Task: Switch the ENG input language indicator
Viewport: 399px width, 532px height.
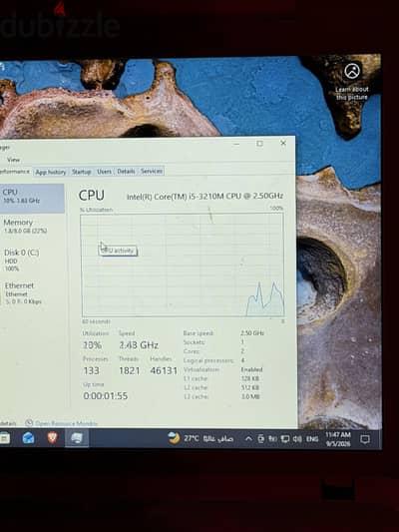Action: click(x=312, y=439)
